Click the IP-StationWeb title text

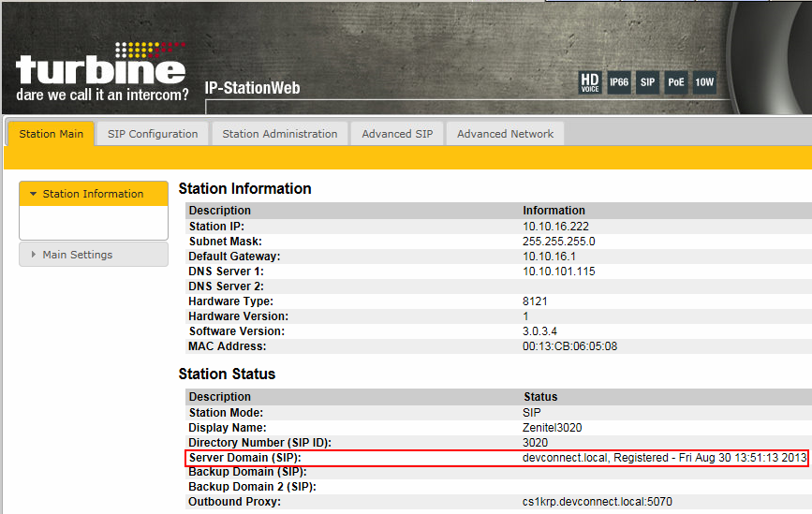pos(252,90)
